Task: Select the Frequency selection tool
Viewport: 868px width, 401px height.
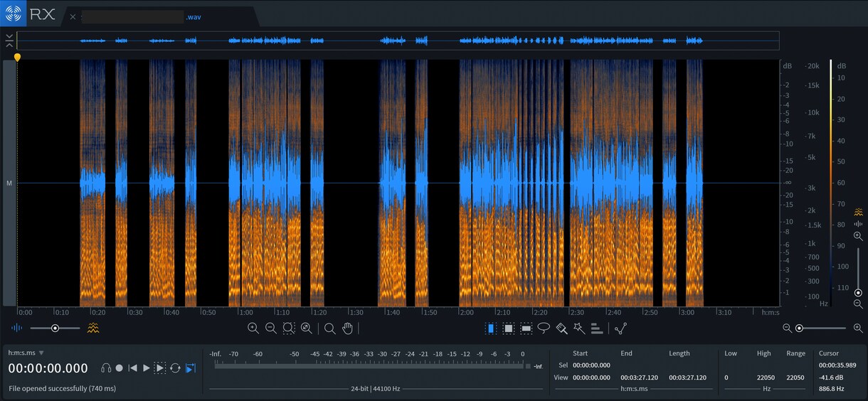Action: pos(526,328)
